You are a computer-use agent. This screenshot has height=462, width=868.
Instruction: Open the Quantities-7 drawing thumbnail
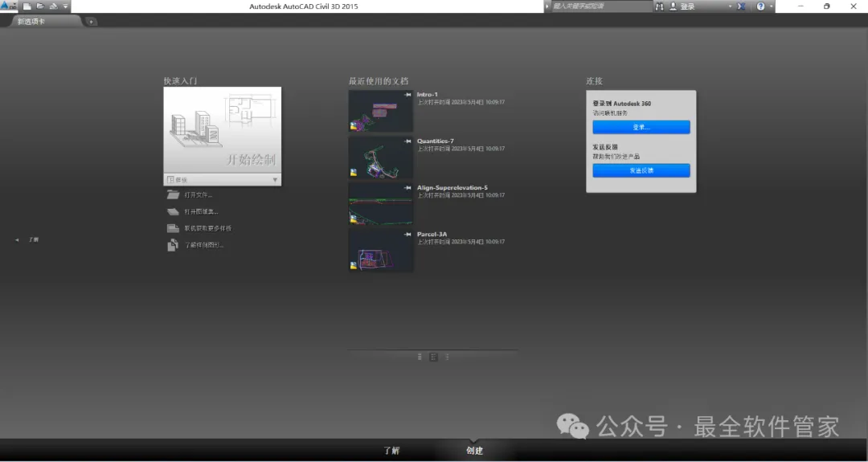click(380, 157)
